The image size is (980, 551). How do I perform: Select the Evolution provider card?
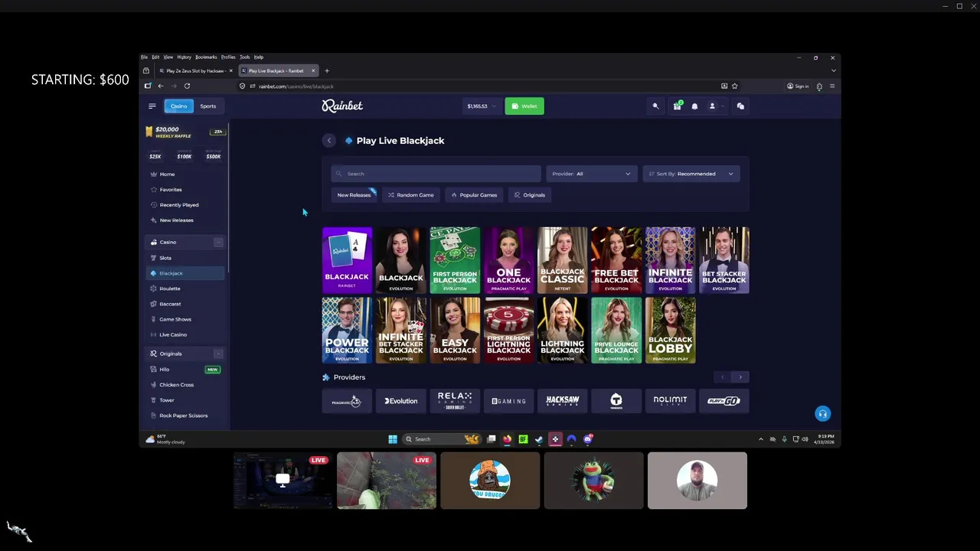[x=401, y=401]
